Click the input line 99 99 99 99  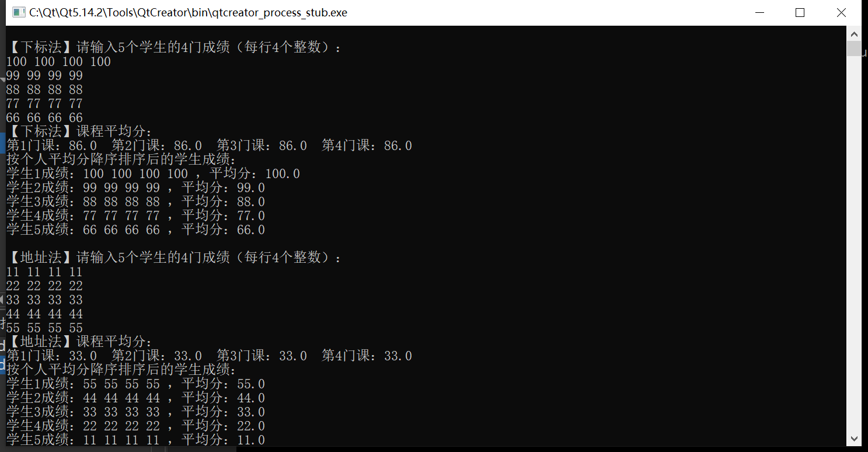click(x=44, y=75)
